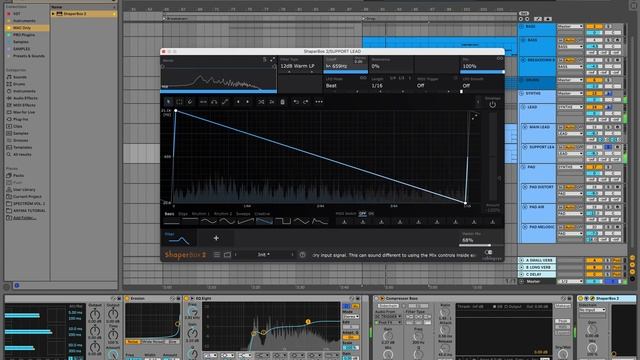Click Add Folder in browser Places

click(24, 218)
